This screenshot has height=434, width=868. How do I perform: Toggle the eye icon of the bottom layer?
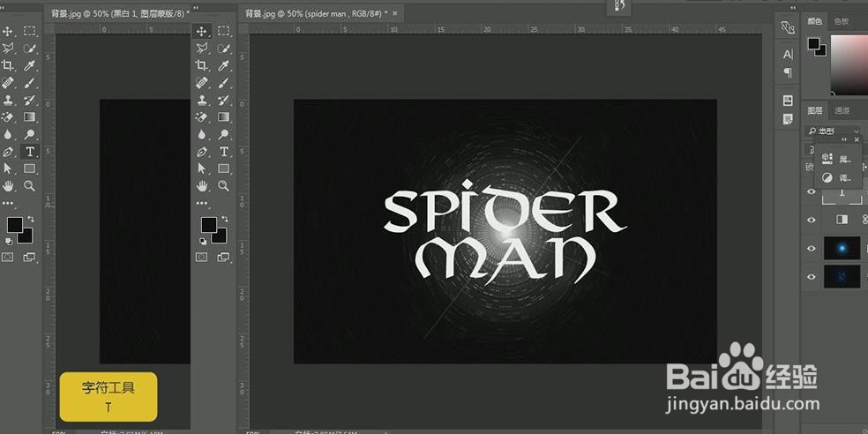(x=811, y=277)
